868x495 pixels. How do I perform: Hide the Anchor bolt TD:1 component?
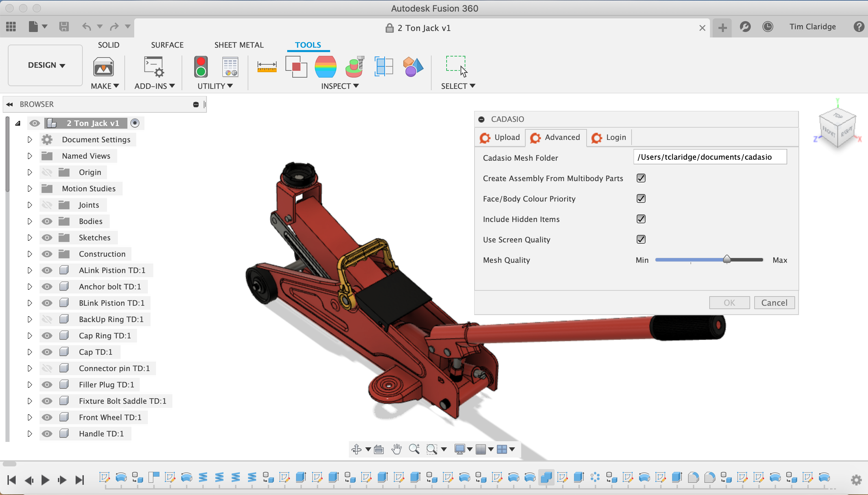(x=47, y=287)
